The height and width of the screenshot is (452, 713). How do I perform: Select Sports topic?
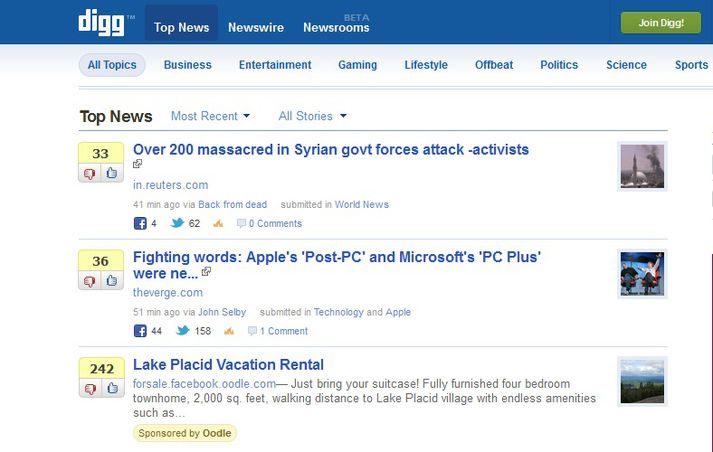tap(691, 65)
